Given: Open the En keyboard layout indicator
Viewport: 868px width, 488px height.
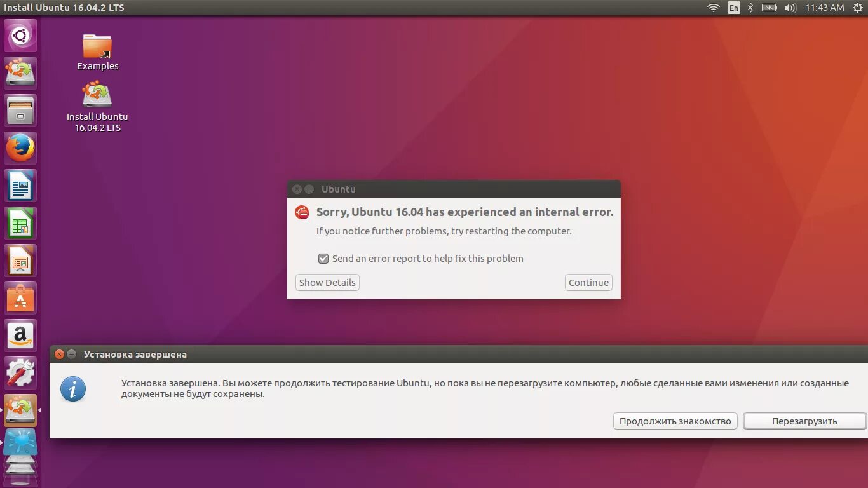Looking at the screenshot, I should tap(734, 8).
